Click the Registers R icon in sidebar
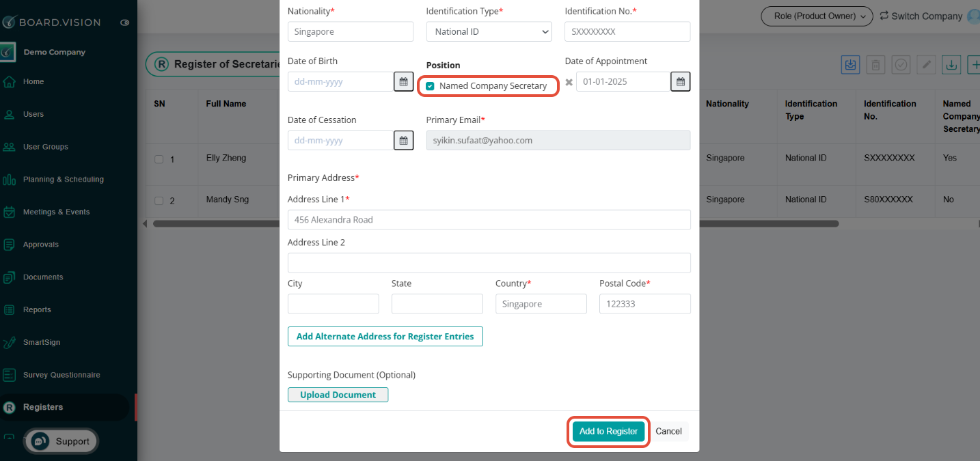 10,408
